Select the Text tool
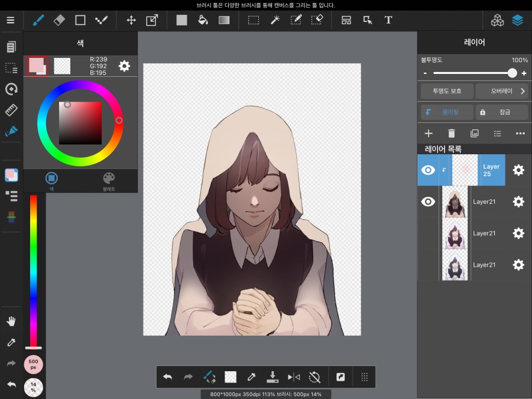The width and height of the screenshot is (532, 399). coord(388,20)
